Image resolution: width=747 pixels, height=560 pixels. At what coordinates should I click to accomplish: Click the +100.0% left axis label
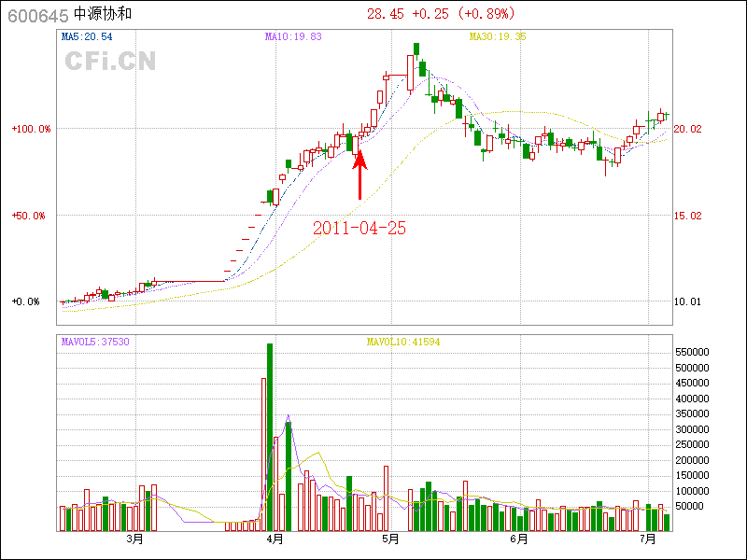point(31,129)
